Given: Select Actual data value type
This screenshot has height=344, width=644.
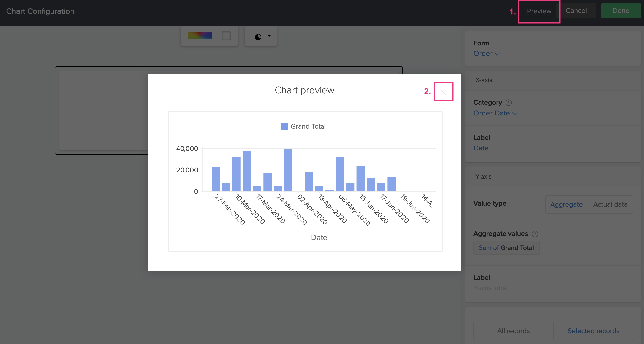Looking at the screenshot, I should pyautogui.click(x=610, y=204).
